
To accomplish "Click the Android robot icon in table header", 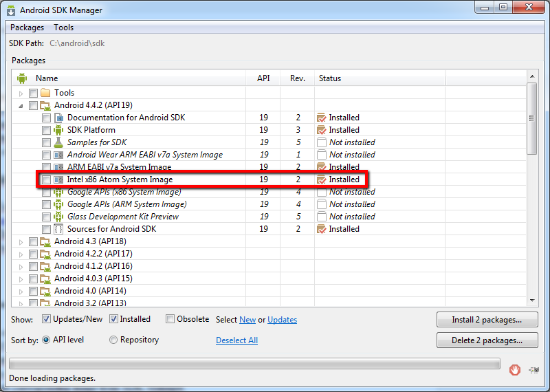I will (22, 78).
